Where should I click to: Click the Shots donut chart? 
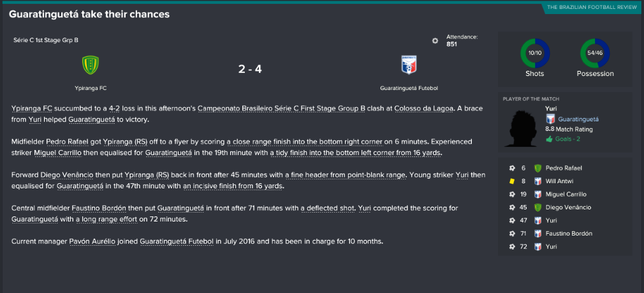point(535,53)
